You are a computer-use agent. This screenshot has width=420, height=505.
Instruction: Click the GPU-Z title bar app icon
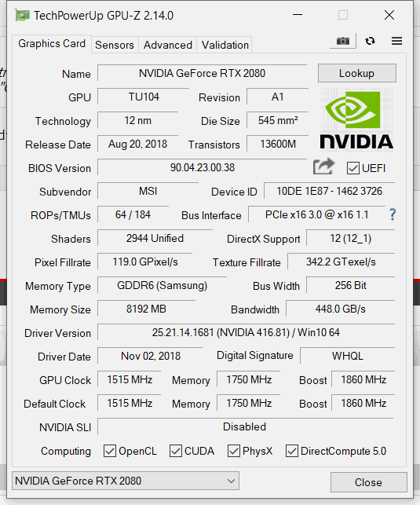[x=22, y=15]
